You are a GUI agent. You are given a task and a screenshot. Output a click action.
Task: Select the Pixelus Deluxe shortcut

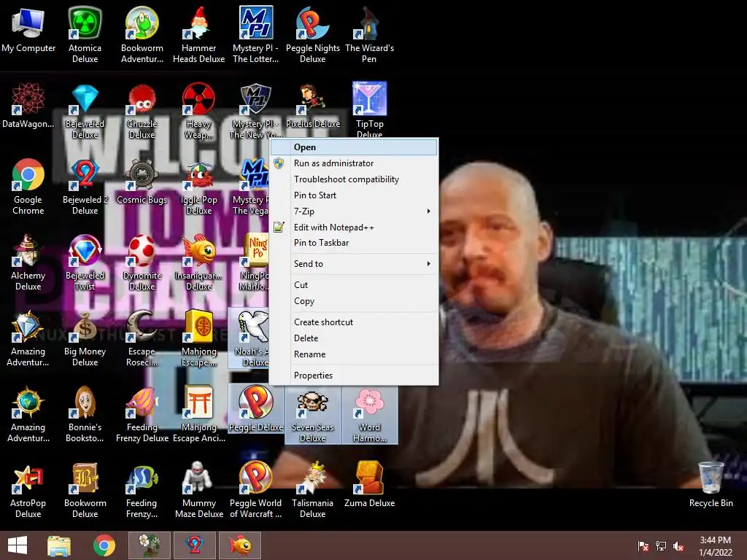[x=312, y=105]
